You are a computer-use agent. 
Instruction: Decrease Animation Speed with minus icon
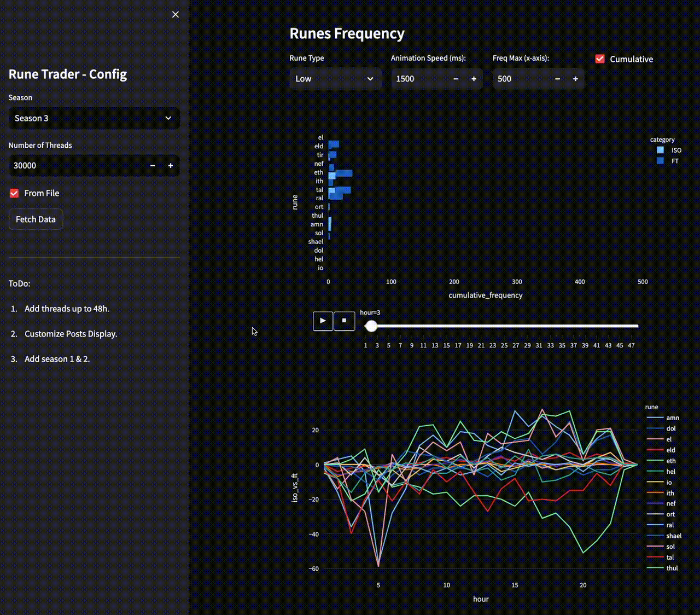point(456,79)
